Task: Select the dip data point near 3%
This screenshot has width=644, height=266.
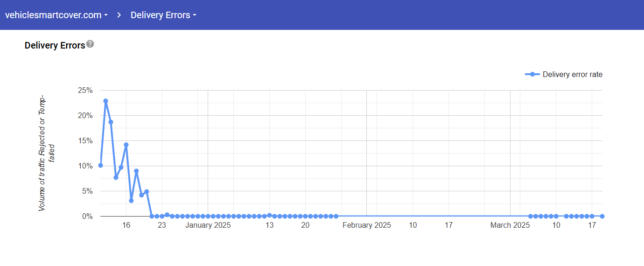Action: (131, 201)
